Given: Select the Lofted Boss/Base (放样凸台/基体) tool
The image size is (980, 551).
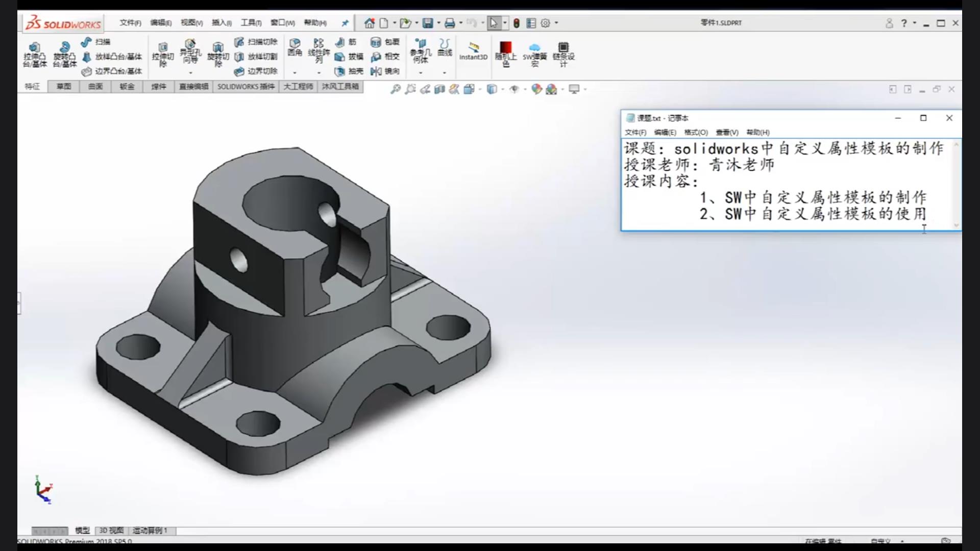Looking at the screenshot, I should 112,57.
